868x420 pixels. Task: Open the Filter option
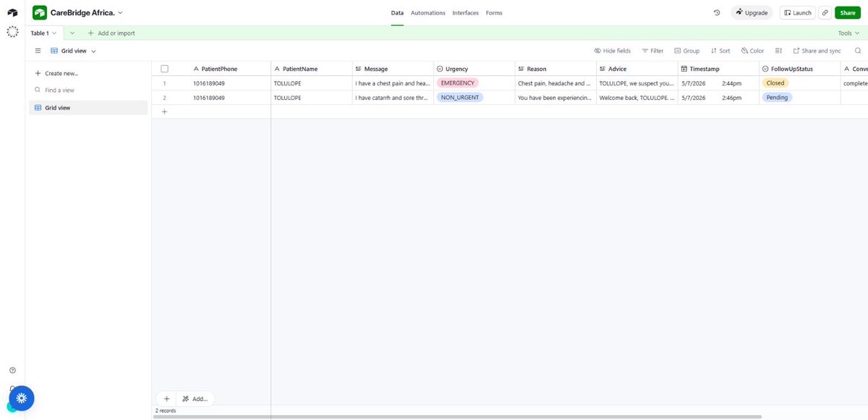click(652, 51)
